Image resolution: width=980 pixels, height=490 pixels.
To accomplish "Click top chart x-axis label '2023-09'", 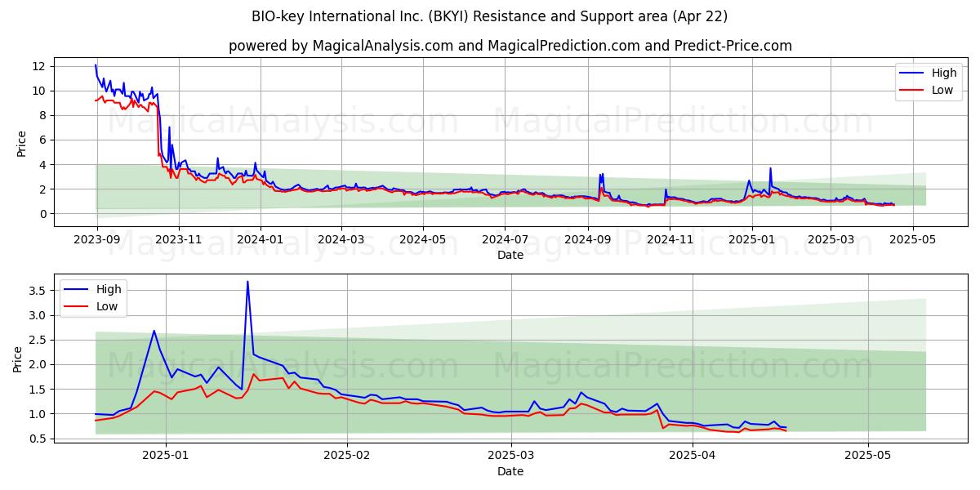I will [97, 240].
